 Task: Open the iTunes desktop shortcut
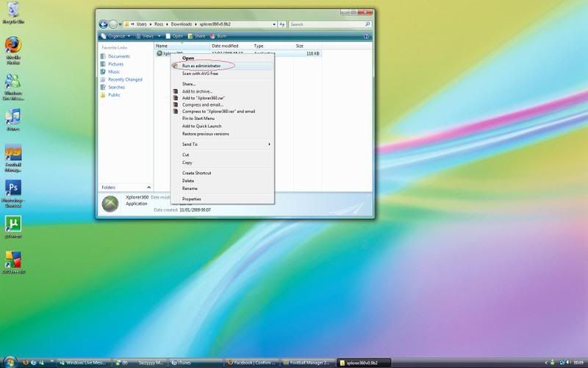pos(13,119)
